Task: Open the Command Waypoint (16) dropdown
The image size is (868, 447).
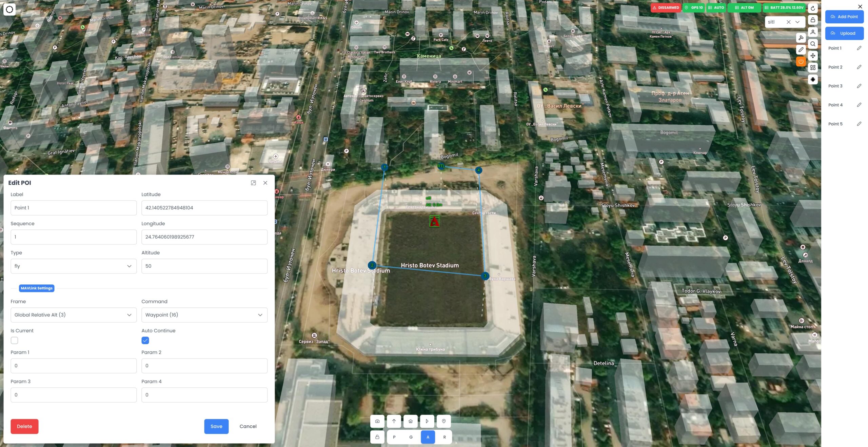Action: pyautogui.click(x=204, y=315)
